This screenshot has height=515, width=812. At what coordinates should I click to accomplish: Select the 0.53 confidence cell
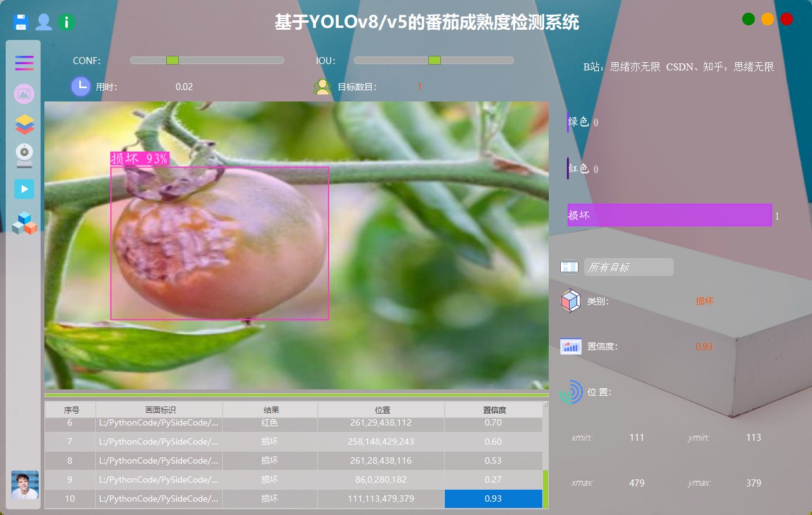[x=494, y=460]
